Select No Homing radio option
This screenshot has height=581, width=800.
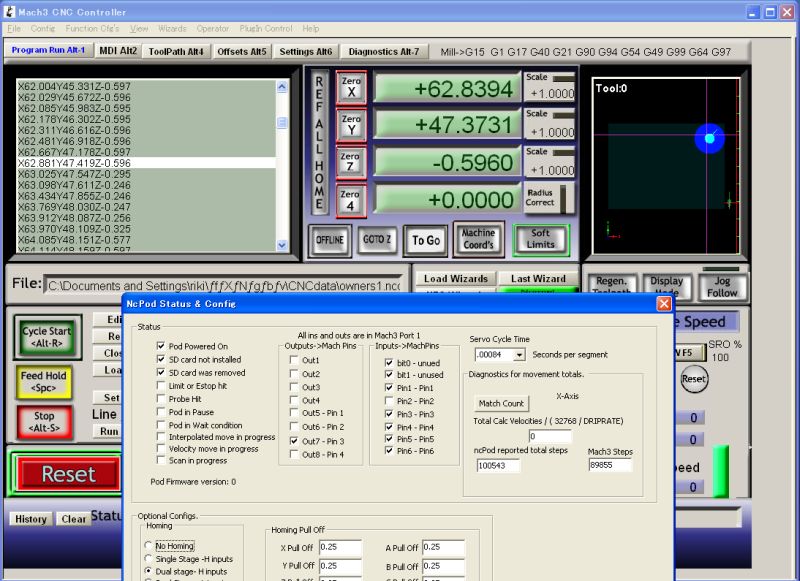tap(148, 546)
